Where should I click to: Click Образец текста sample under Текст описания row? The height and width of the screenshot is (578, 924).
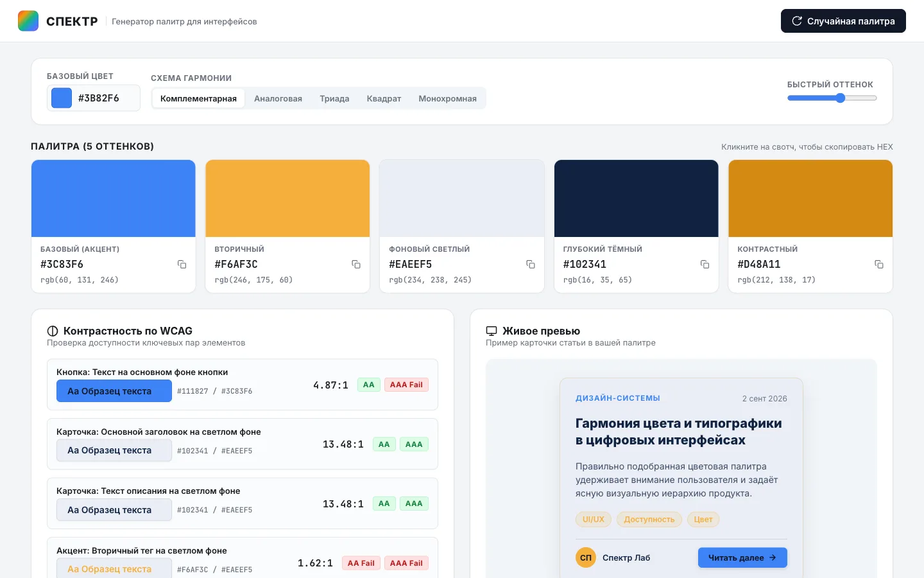(114, 510)
